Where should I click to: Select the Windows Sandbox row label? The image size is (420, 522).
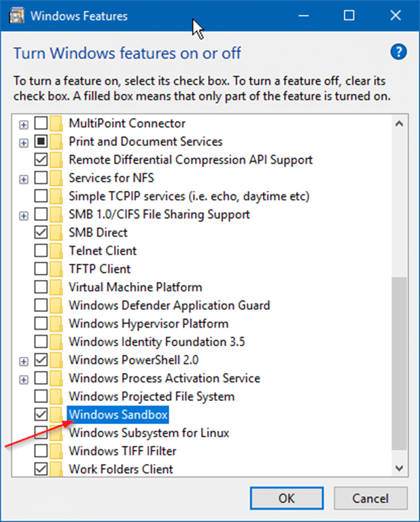click(118, 415)
